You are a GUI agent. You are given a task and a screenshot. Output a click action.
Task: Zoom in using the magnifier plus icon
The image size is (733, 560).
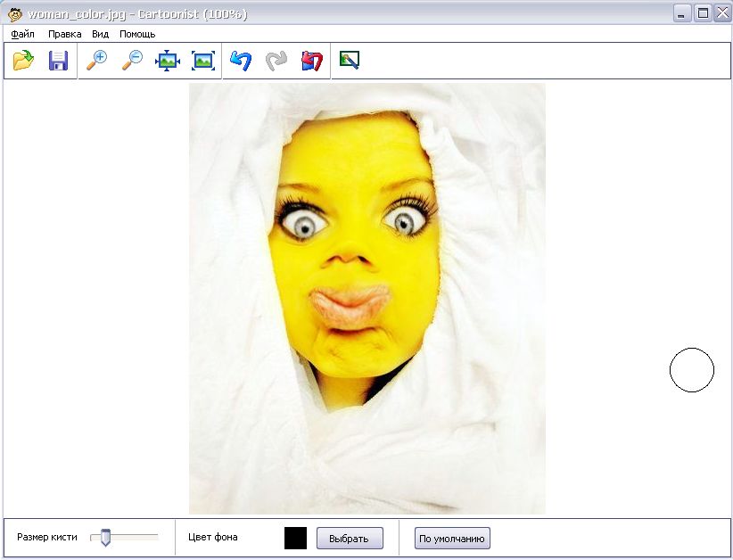95,61
